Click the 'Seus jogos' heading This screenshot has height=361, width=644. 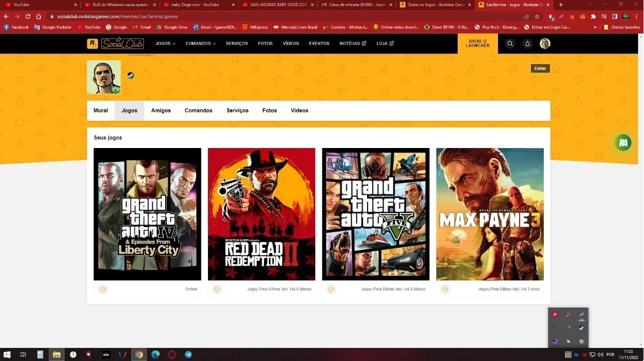click(108, 138)
